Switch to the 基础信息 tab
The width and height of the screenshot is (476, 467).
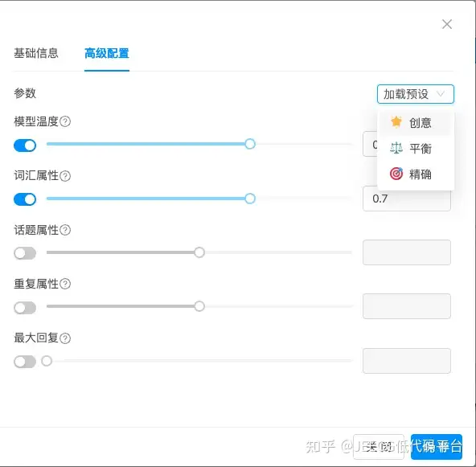[36, 53]
